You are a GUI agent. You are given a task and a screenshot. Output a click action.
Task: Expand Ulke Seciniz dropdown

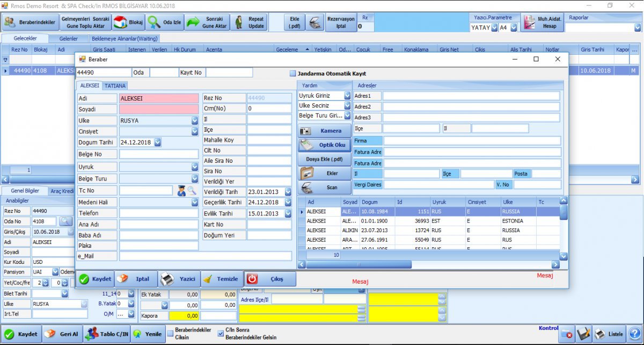(x=347, y=106)
